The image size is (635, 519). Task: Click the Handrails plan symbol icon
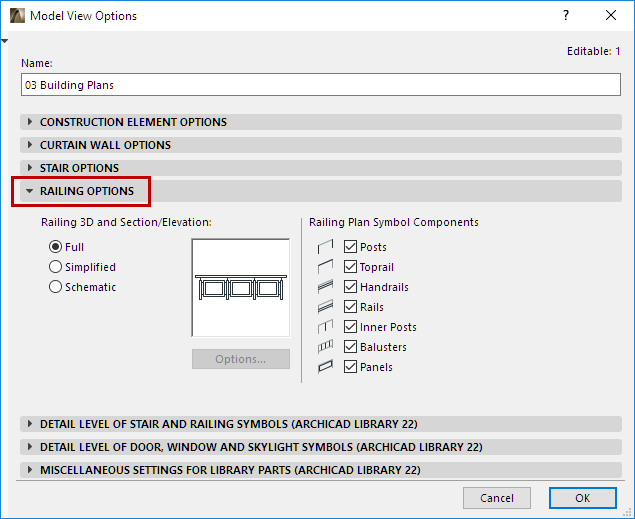tap(325, 287)
